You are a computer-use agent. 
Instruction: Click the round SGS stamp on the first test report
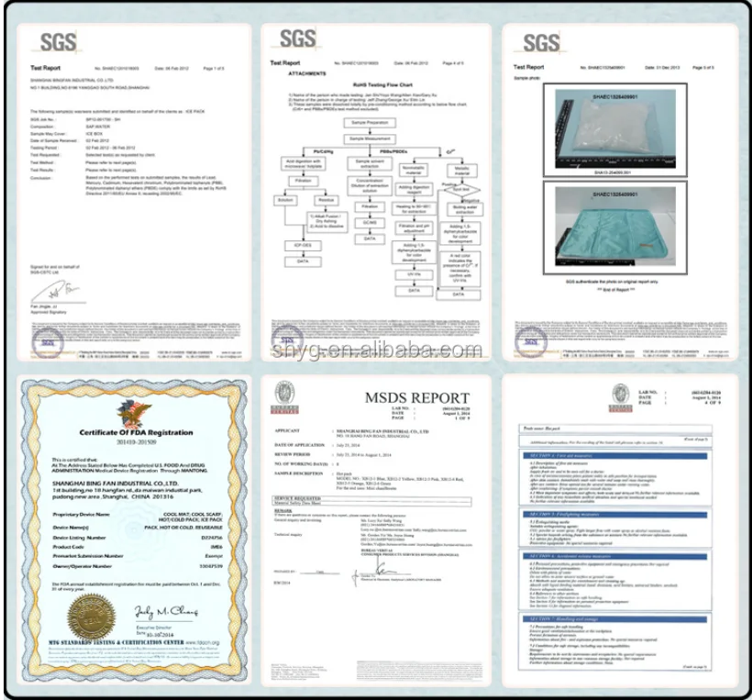(x=48, y=342)
